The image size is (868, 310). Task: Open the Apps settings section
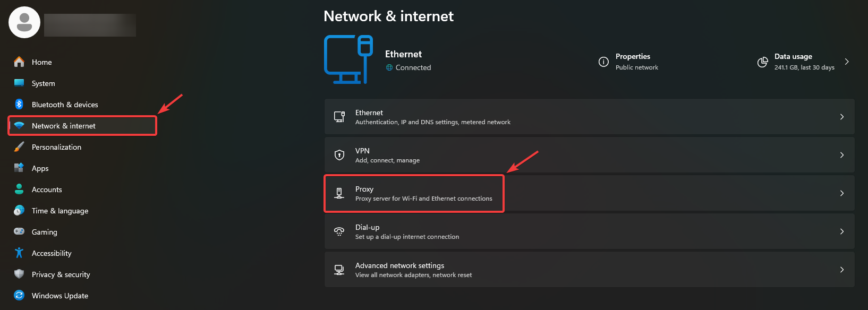coord(40,168)
